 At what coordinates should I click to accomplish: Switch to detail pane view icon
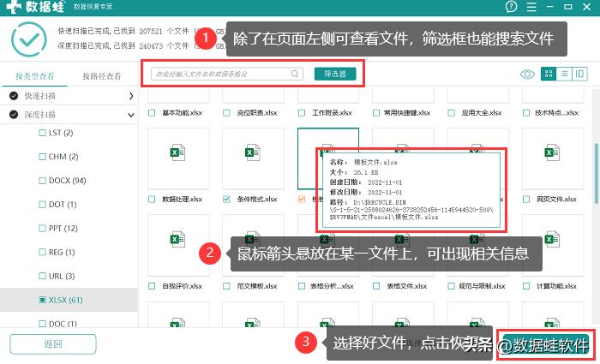pos(580,75)
